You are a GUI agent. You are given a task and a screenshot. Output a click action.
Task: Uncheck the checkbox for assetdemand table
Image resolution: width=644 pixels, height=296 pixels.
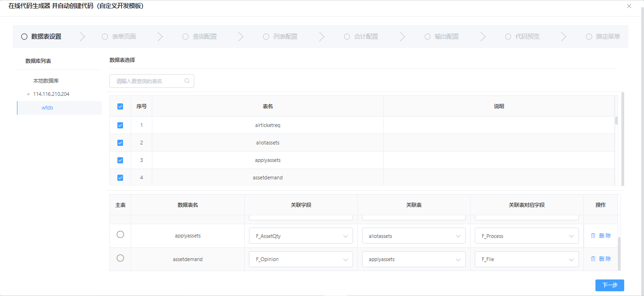pyautogui.click(x=120, y=178)
